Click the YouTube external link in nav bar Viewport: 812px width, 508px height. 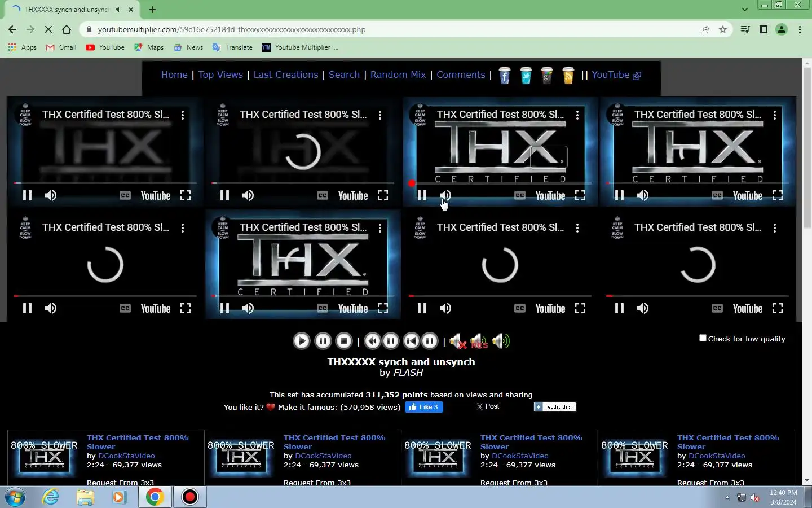point(616,75)
